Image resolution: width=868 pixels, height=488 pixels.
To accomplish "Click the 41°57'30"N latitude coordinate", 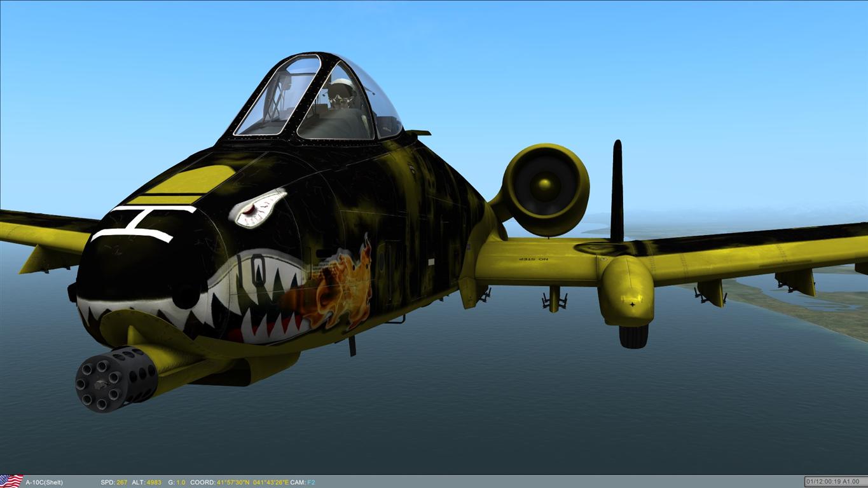I will (233, 483).
